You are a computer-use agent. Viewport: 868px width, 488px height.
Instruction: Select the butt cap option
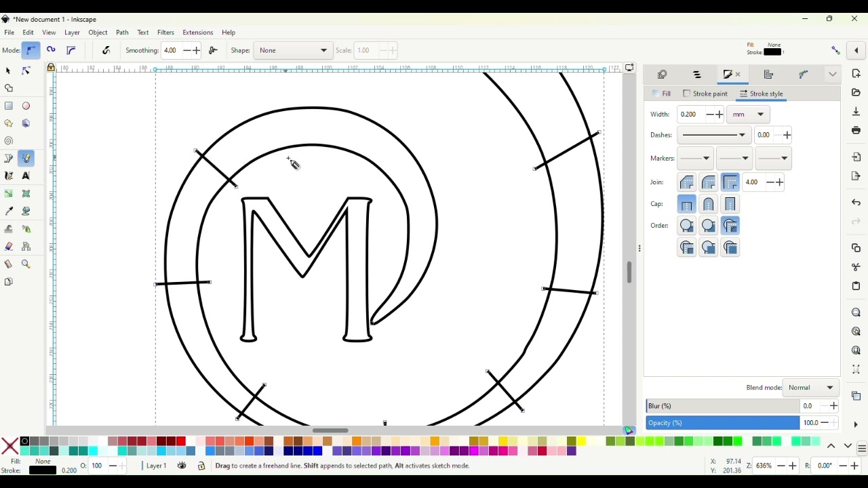coord(688,205)
